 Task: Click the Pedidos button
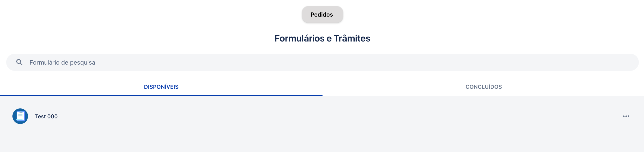(x=322, y=15)
